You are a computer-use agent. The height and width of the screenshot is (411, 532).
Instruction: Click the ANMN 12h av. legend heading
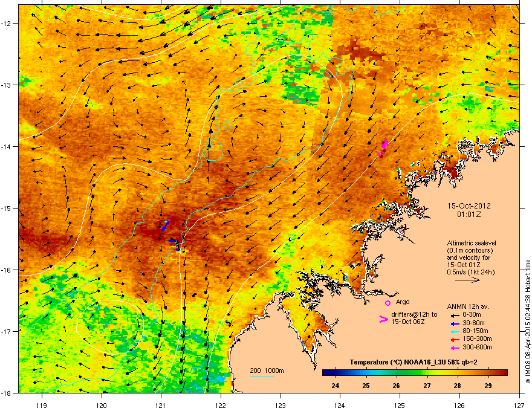point(468,306)
